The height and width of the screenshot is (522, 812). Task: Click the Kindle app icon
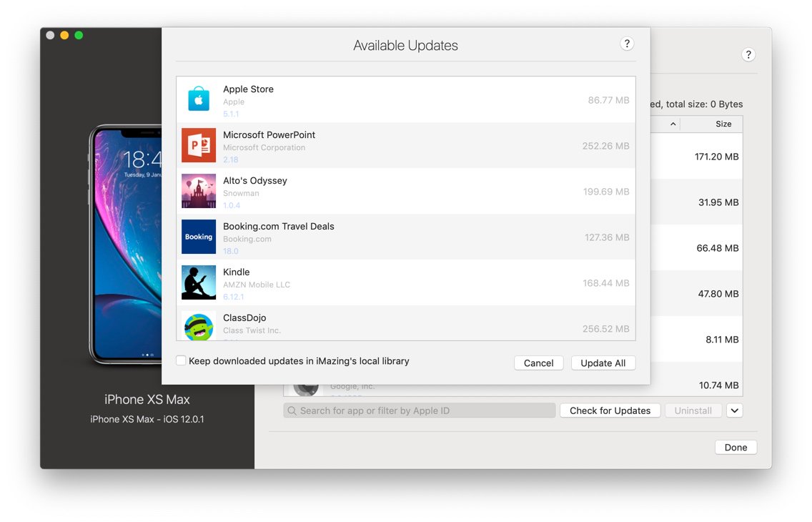click(x=199, y=282)
